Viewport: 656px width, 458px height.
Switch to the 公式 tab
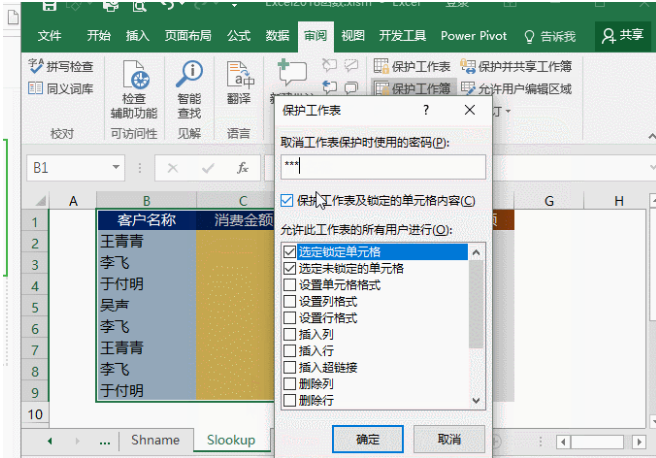(x=239, y=36)
